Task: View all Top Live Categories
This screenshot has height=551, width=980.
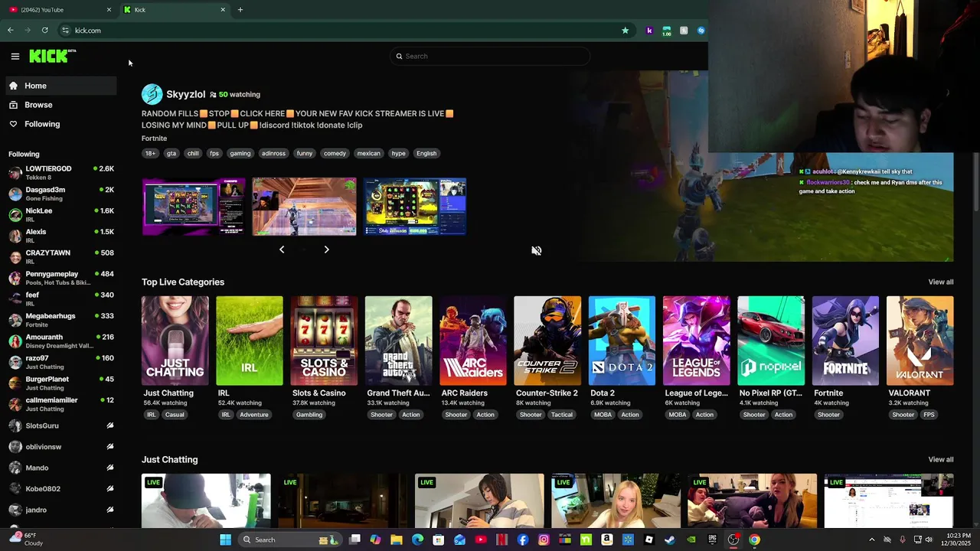Action: tap(941, 282)
